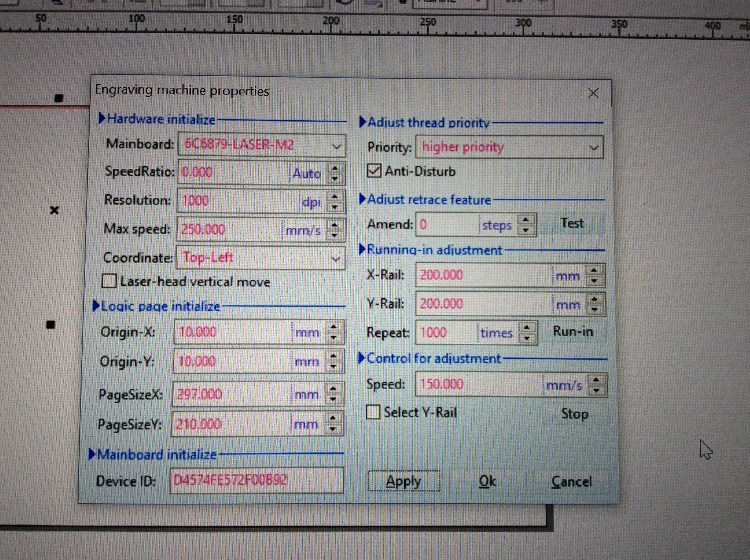Decrease Origin-X with down spinner

click(x=334, y=337)
